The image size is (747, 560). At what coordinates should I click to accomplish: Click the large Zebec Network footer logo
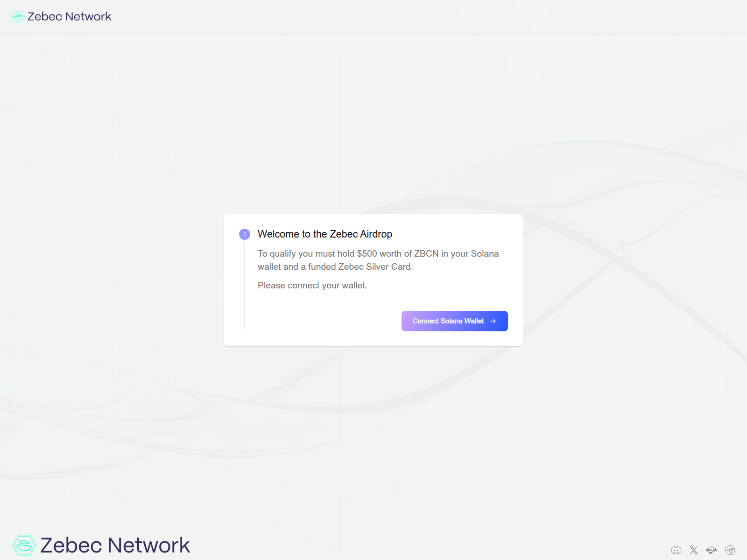(101, 545)
